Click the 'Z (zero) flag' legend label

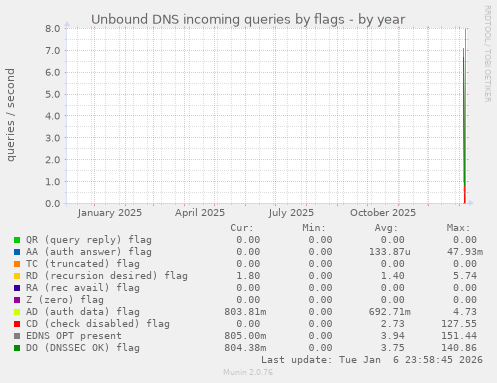(x=65, y=300)
